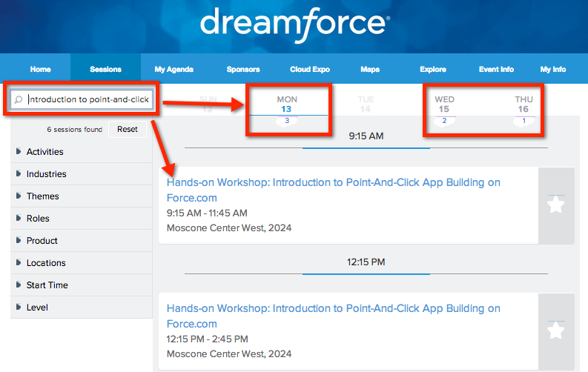588x372 pixels.
Task: Star the 9:15 AM workshop session
Action: coord(556,205)
